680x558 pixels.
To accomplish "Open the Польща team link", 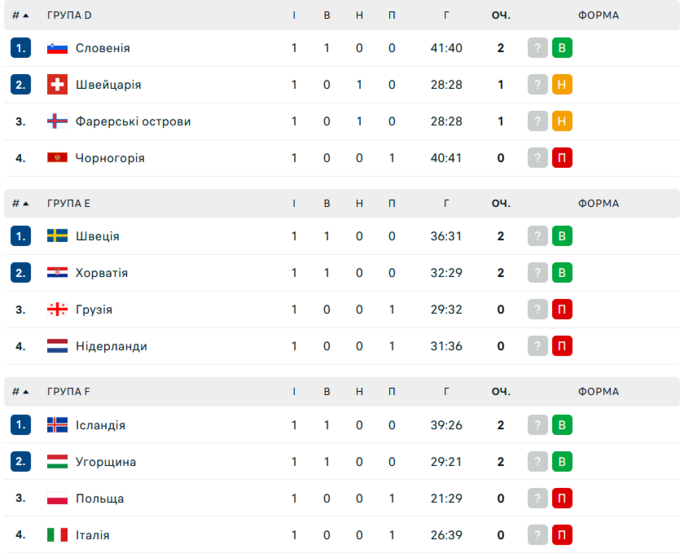I will [100, 498].
